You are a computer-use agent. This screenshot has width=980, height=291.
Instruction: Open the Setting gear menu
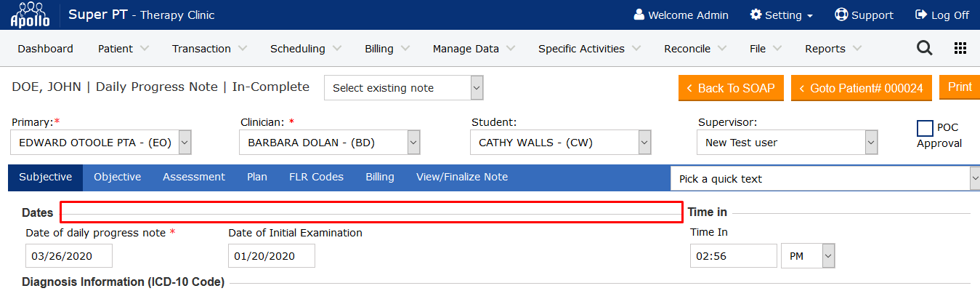pos(781,15)
